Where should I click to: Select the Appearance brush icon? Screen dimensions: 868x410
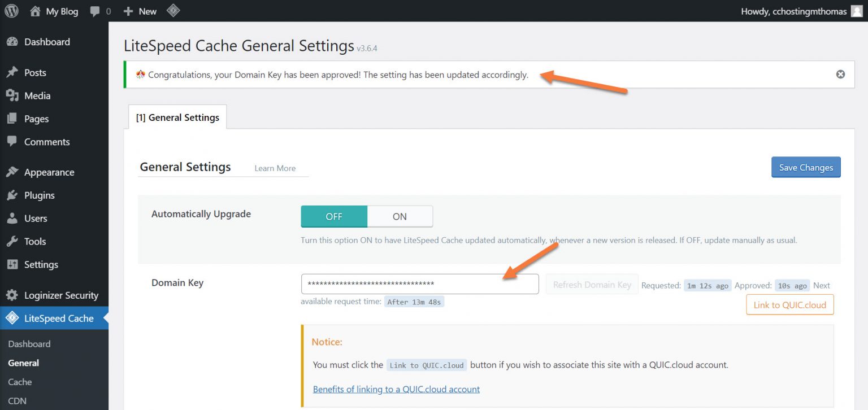click(x=12, y=172)
